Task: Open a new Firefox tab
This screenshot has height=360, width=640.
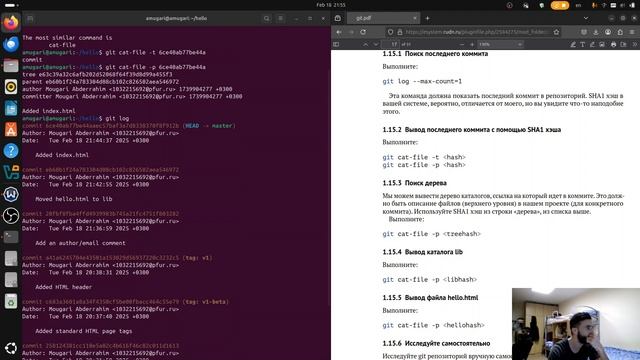Action: [x=427, y=18]
